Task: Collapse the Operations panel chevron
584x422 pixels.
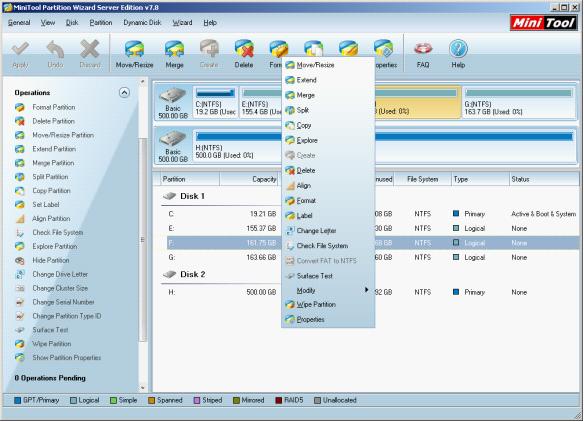Action: [124, 92]
